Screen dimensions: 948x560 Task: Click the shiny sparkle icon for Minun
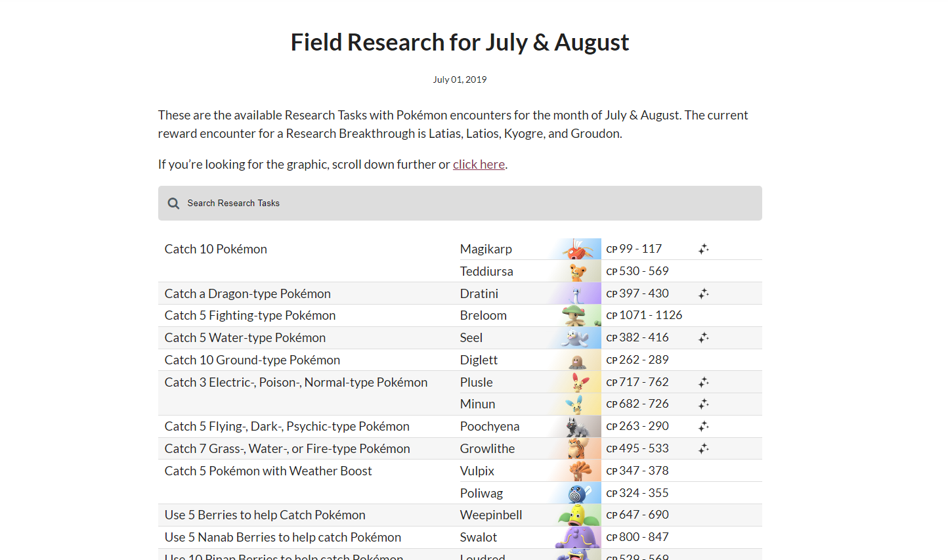pos(703,404)
